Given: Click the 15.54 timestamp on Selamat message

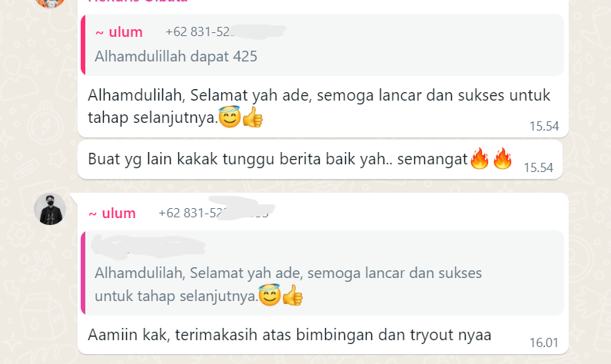Looking at the screenshot, I should coord(544,126).
